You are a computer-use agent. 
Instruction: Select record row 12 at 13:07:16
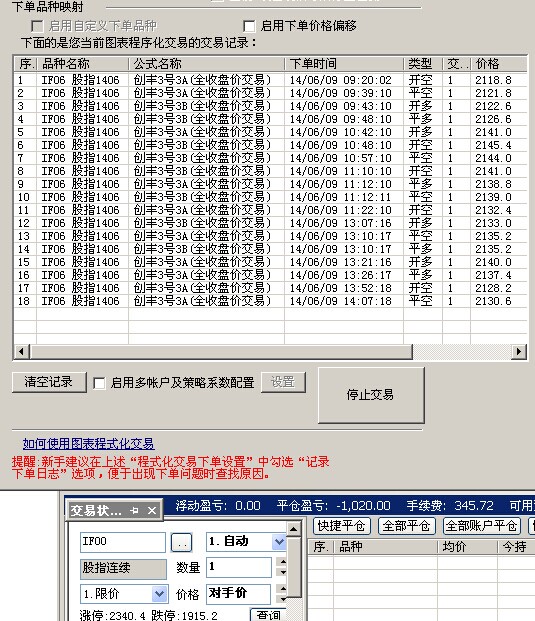click(x=270, y=223)
